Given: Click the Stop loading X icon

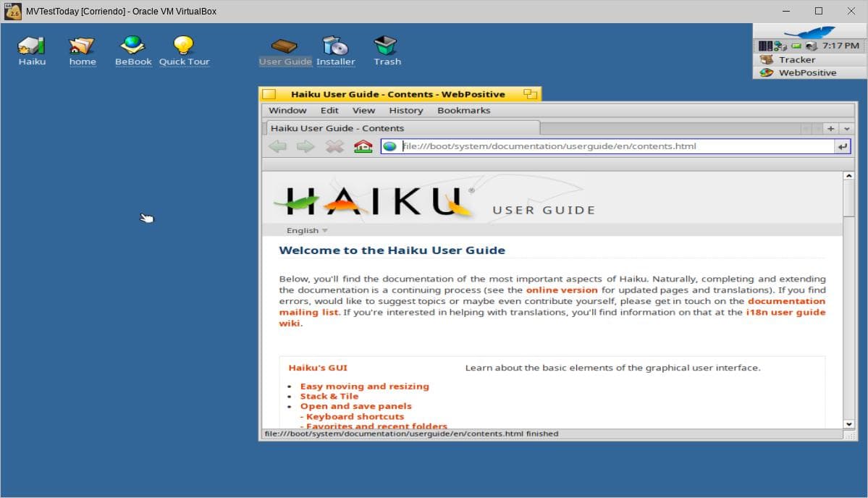Looking at the screenshot, I should (334, 146).
